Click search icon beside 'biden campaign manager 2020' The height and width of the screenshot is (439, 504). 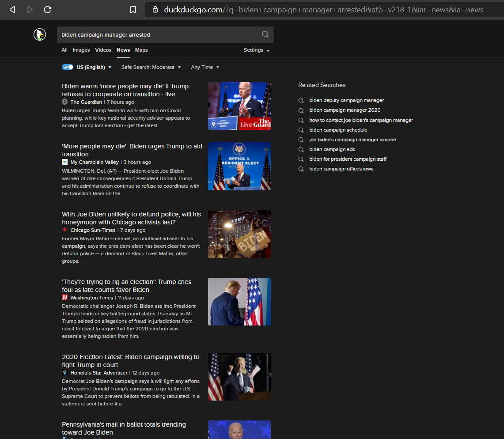301,110
